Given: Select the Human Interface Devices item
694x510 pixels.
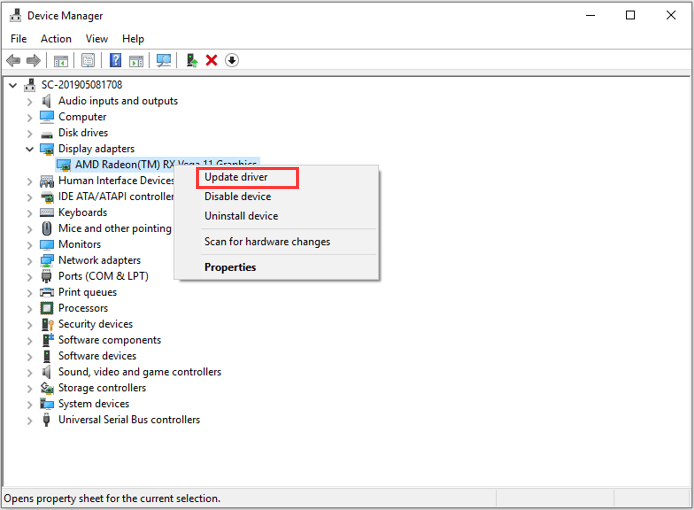Looking at the screenshot, I should [x=116, y=181].
